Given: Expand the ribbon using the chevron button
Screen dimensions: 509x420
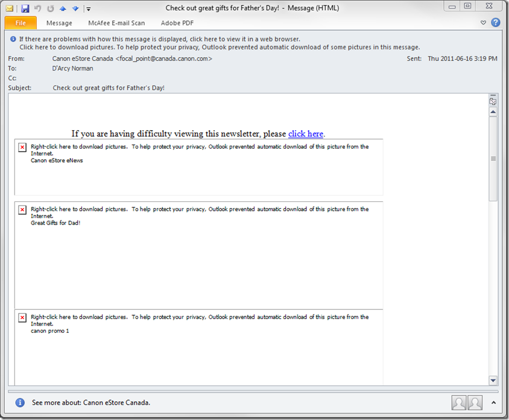Looking at the screenshot, I should pos(483,23).
